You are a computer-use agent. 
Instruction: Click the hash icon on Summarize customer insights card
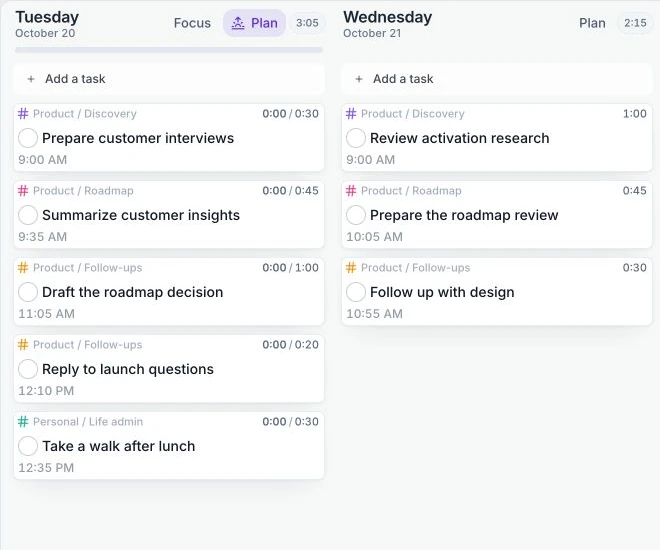(23, 191)
